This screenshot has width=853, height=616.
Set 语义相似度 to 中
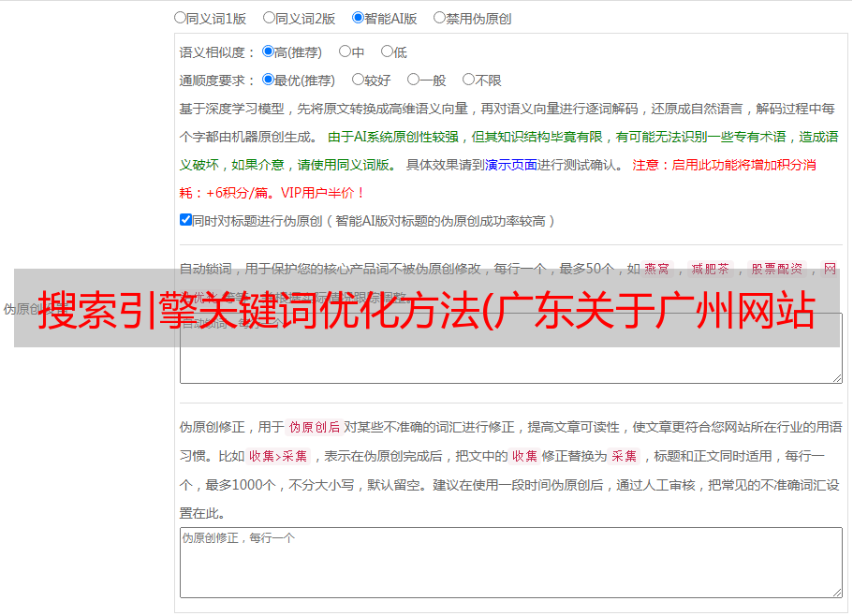point(345,51)
